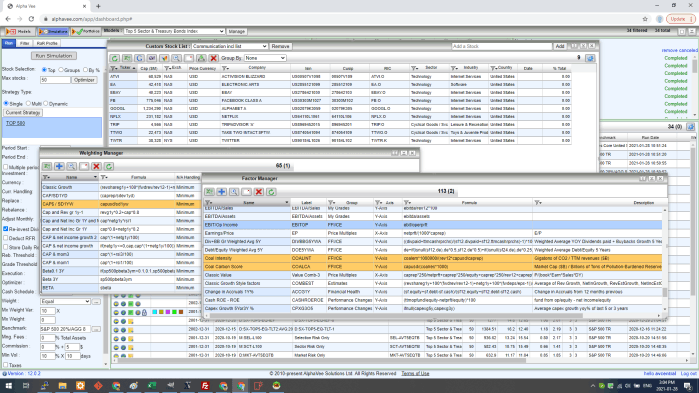Click the blue G icon in Custom Stock List toolbar
This screenshot has width=699, height=393.
(x=140, y=58)
